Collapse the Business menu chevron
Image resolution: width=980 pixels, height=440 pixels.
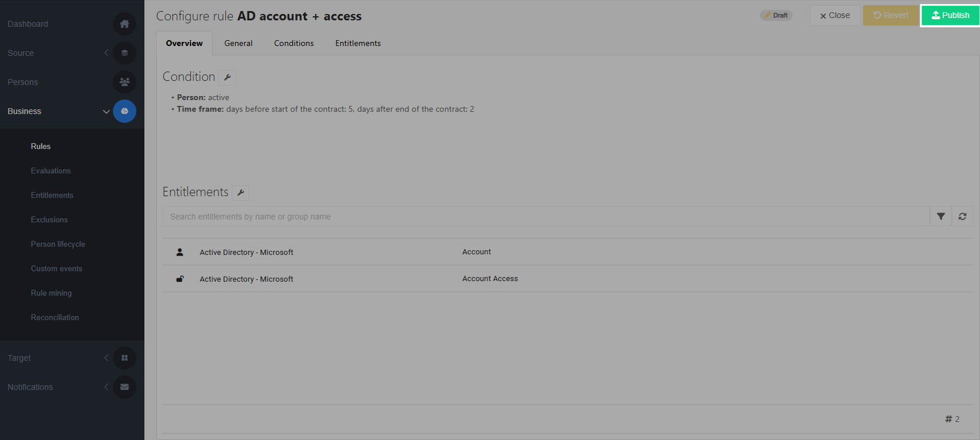106,111
